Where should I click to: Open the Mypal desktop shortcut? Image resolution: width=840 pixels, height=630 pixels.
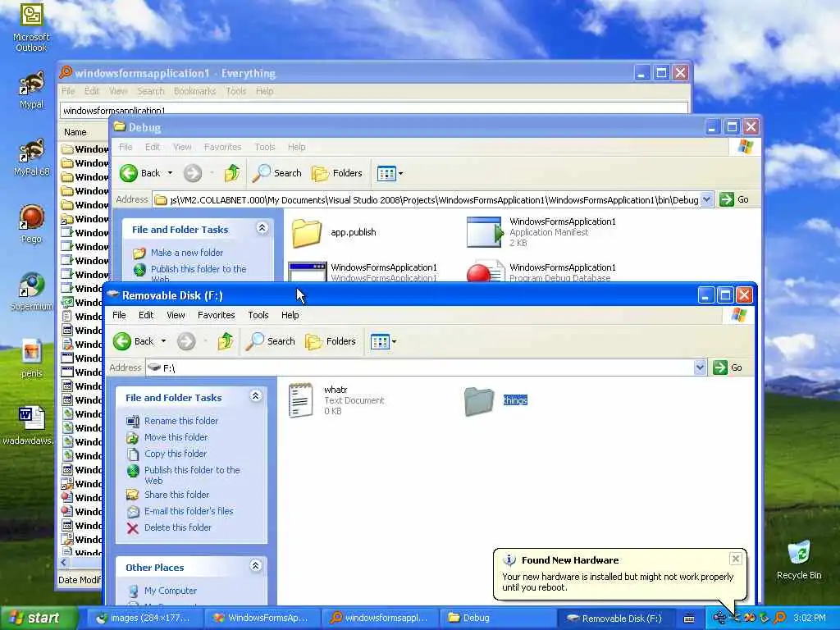pyautogui.click(x=31, y=89)
